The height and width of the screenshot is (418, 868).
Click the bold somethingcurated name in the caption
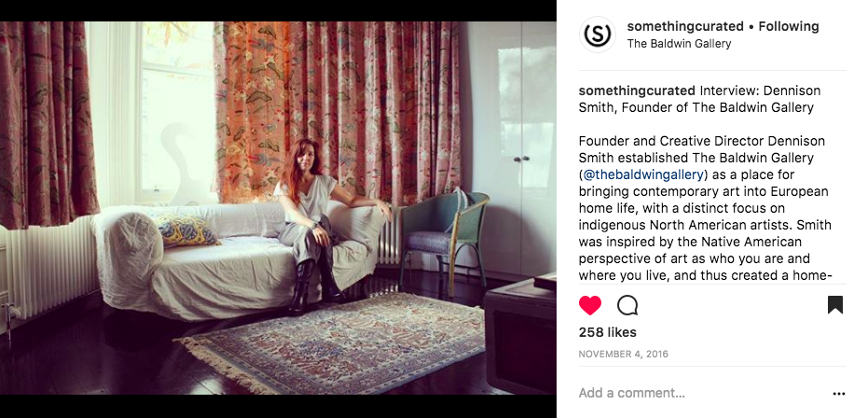[637, 91]
